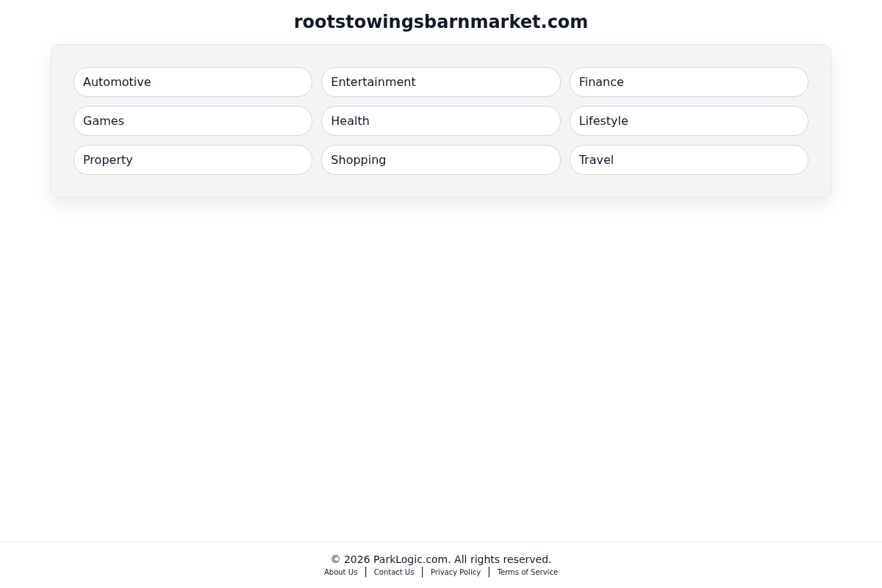The height and width of the screenshot is (588, 882).
Task: Click Games in the left column
Action: pyautogui.click(x=193, y=121)
